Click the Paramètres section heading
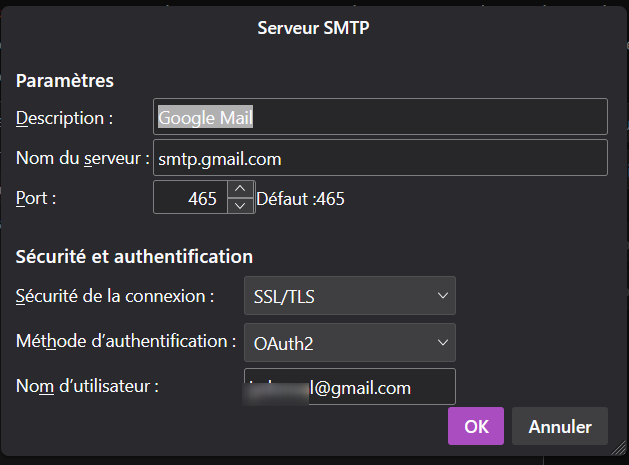 point(65,81)
